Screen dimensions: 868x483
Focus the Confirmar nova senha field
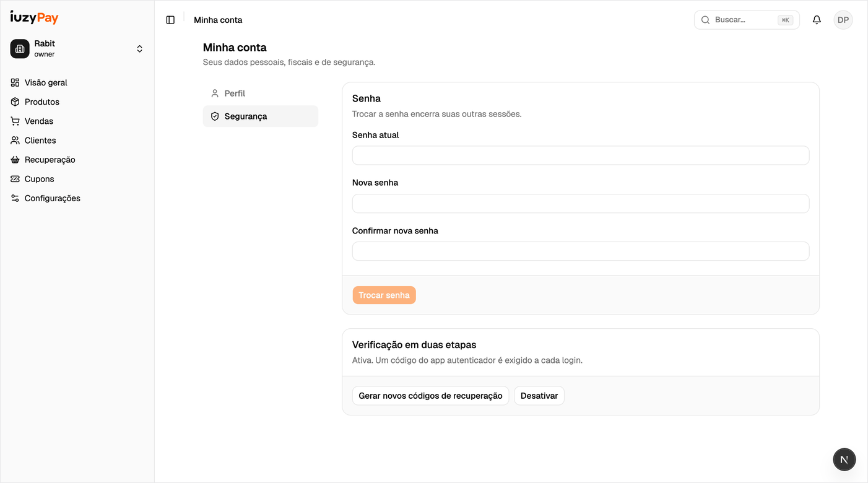(581, 251)
